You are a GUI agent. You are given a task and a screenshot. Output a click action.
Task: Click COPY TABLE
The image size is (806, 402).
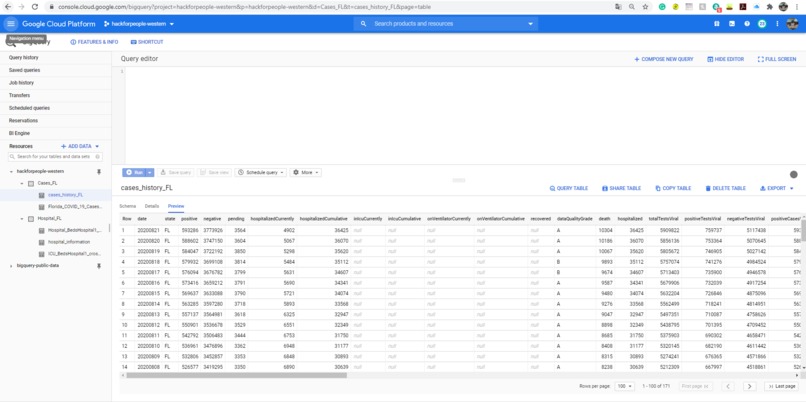click(x=673, y=189)
